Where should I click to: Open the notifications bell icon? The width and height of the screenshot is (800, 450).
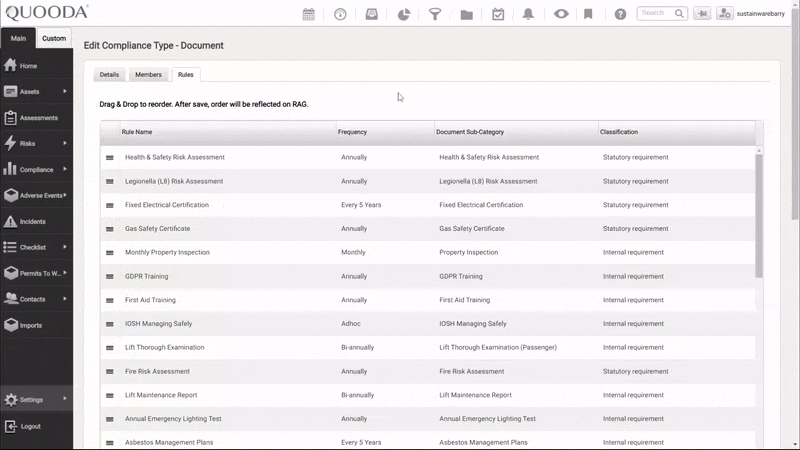(528, 14)
